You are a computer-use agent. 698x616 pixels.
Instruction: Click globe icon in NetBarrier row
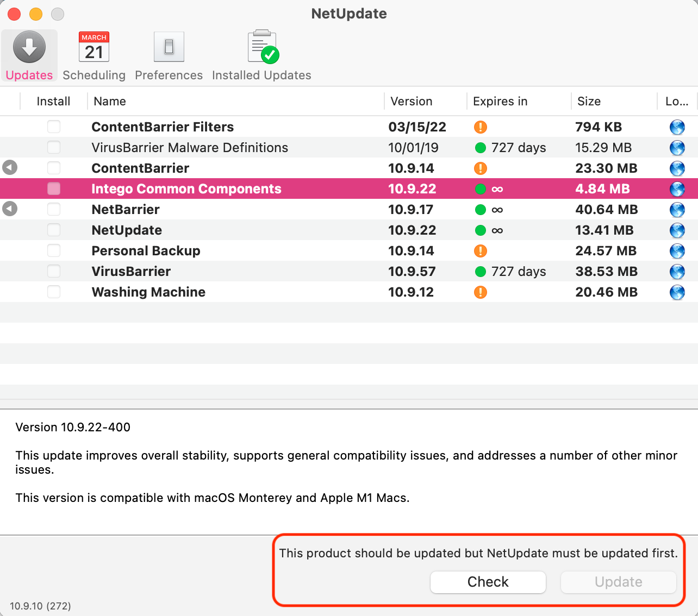click(677, 210)
